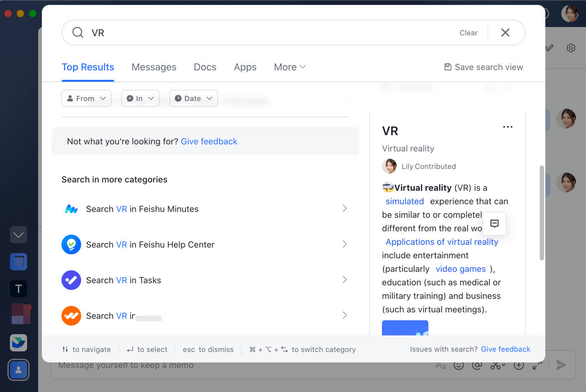Click the Tasks checkmark icon

[71, 280]
